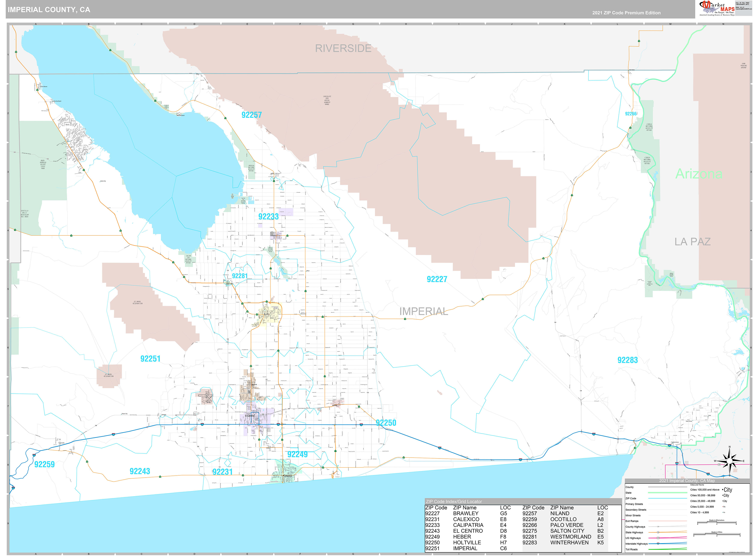
Task: Click the 92259 ZIP label on map
Action: [x=45, y=464]
